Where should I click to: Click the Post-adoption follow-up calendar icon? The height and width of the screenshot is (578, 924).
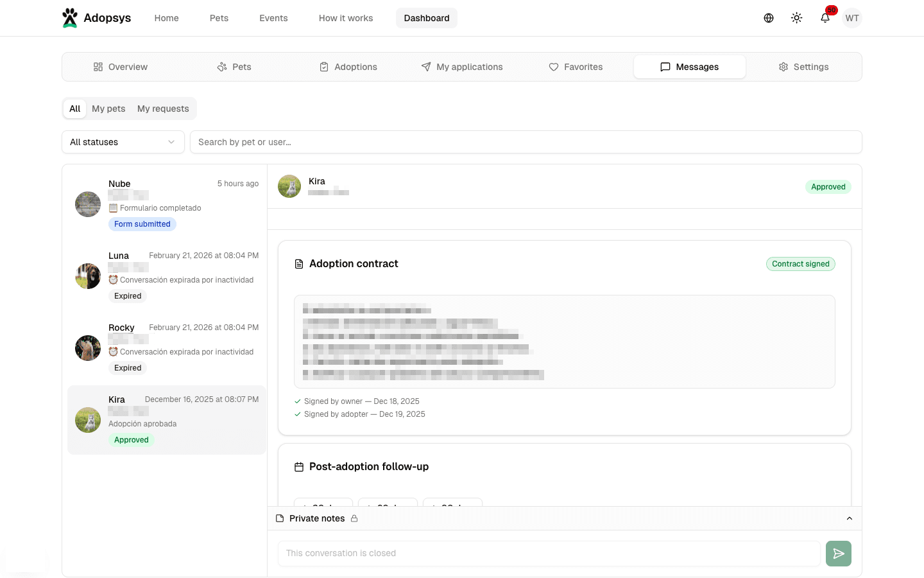pyautogui.click(x=299, y=467)
